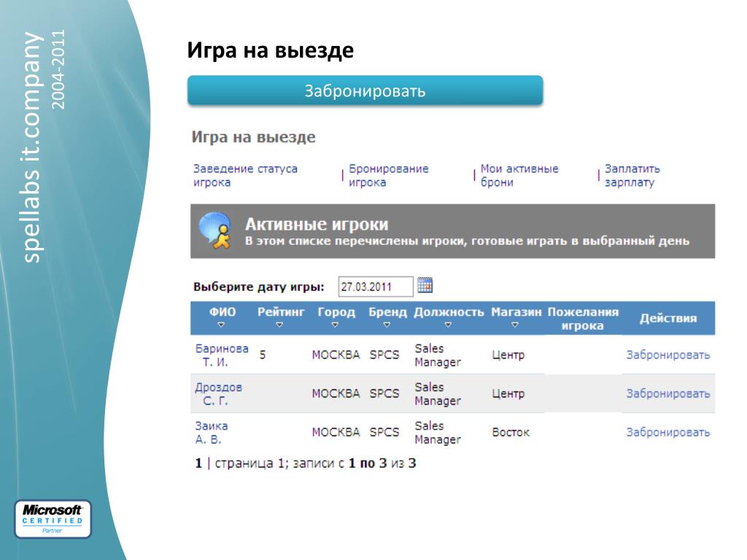Click the Активные игроки chat person icon

(215, 231)
